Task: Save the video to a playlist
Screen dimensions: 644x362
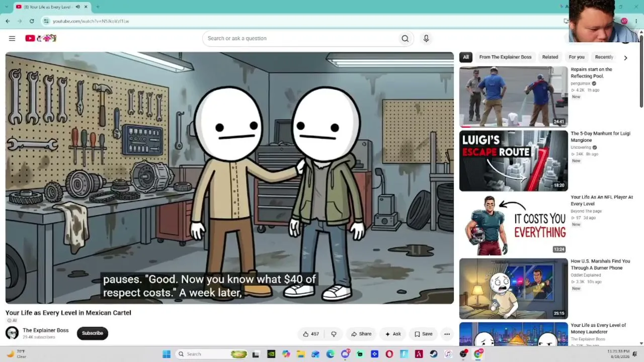Action: 424,334
